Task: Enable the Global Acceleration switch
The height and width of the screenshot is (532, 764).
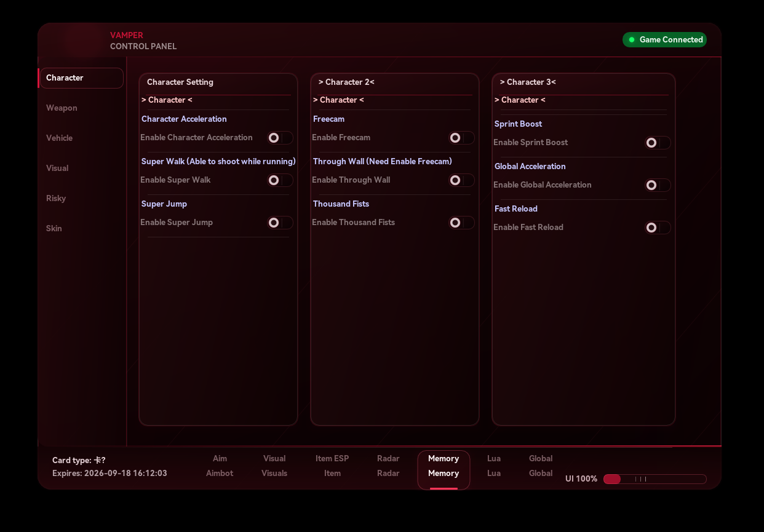Action: tap(658, 185)
